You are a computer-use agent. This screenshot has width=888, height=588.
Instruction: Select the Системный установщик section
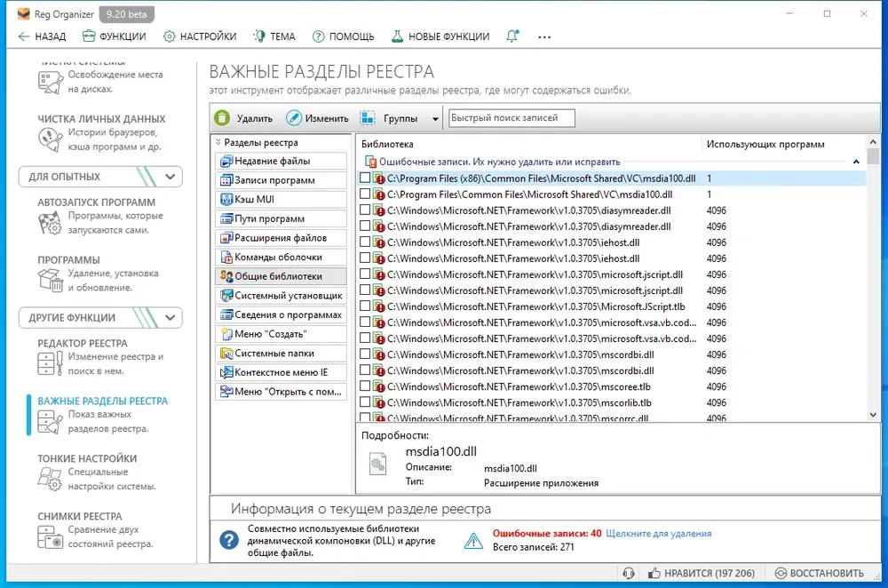coord(281,296)
